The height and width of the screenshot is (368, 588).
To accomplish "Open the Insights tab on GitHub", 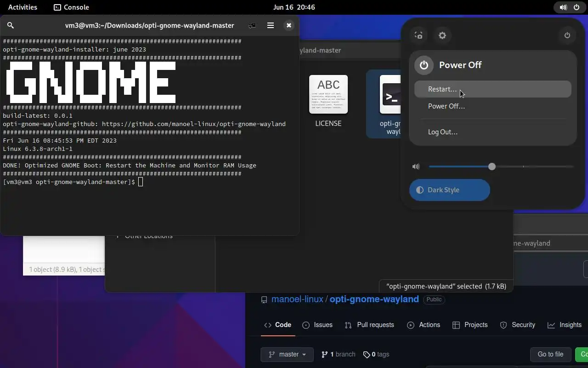I will tap(565, 325).
